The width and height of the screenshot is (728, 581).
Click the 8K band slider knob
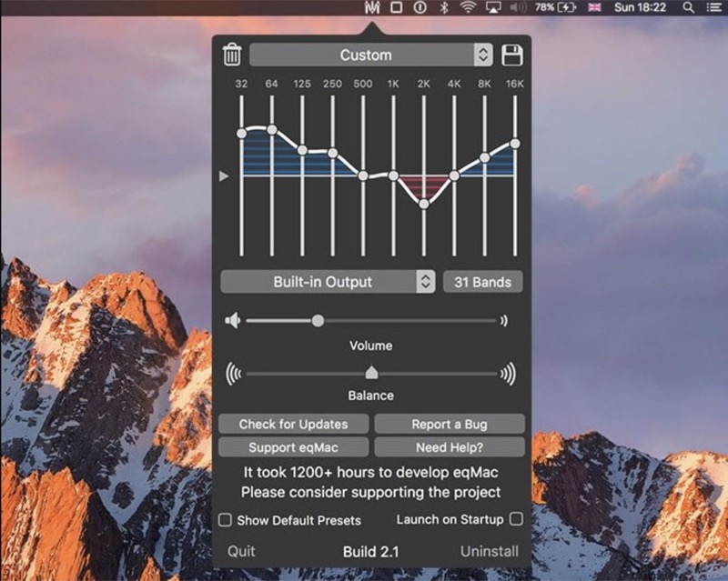tap(485, 158)
